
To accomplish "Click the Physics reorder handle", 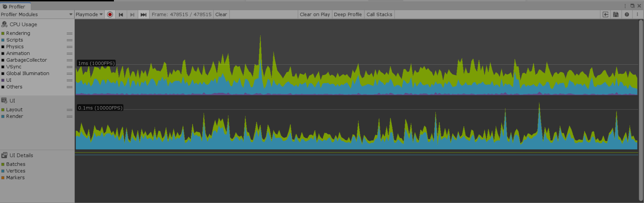I will click(x=70, y=47).
